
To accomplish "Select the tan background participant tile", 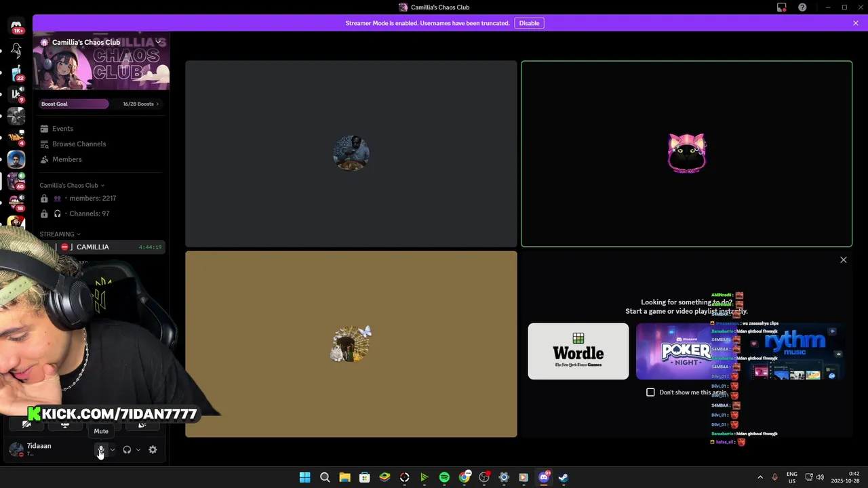I will click(x=351, y=344).
